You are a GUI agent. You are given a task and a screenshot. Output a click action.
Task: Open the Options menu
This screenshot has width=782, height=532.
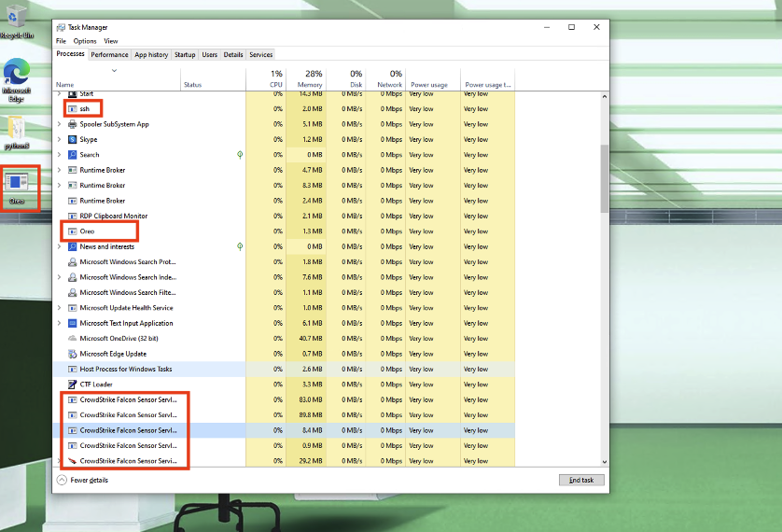(85, 41)
